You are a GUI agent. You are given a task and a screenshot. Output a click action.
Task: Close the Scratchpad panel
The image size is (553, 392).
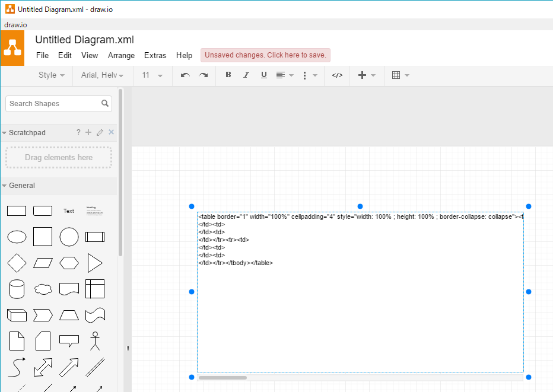point(110,132)
